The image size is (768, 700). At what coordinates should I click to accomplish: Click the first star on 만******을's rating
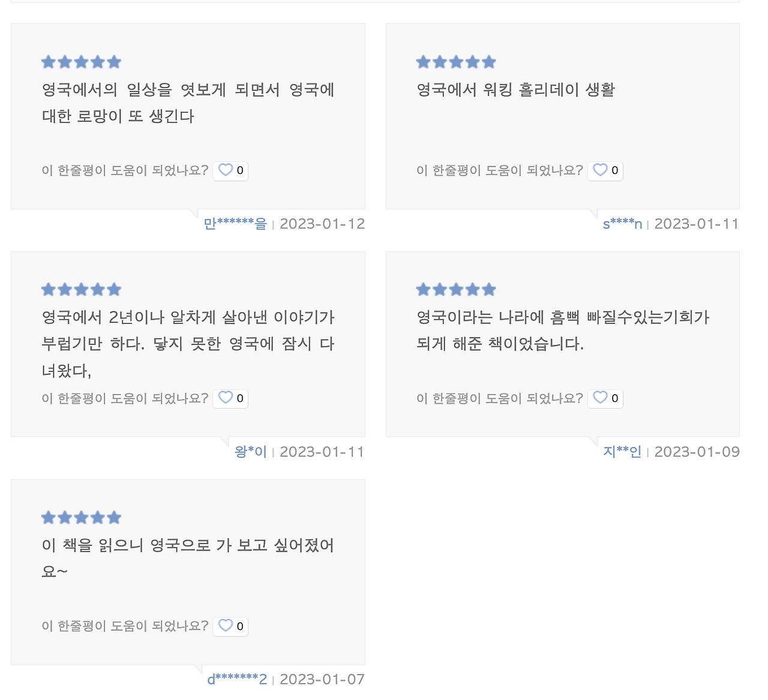pos(48,61)
